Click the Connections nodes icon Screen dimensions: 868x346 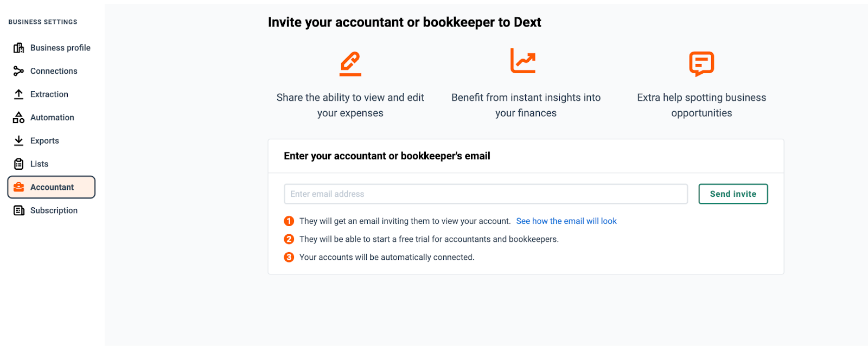coord(18,71)
